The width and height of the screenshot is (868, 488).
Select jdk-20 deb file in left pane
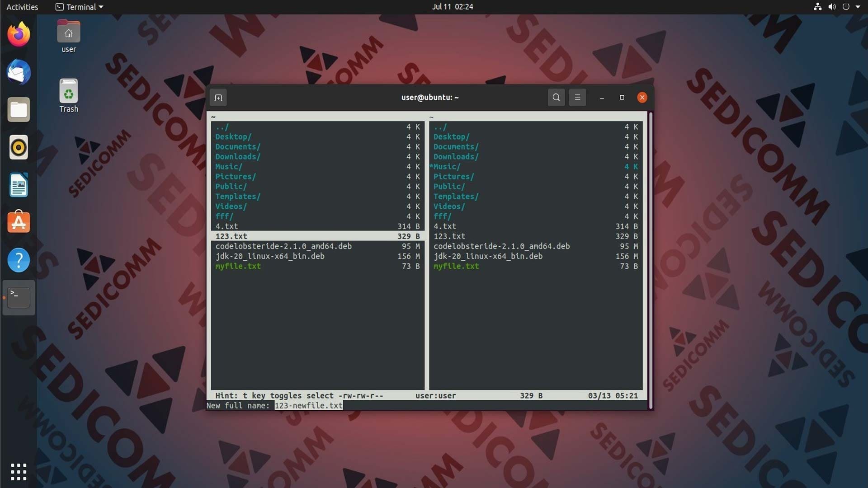(x=317, y=256)
